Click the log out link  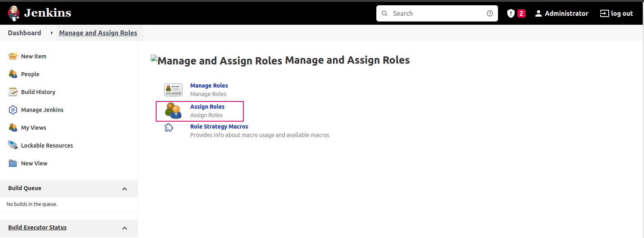click(x=616, y=13)
